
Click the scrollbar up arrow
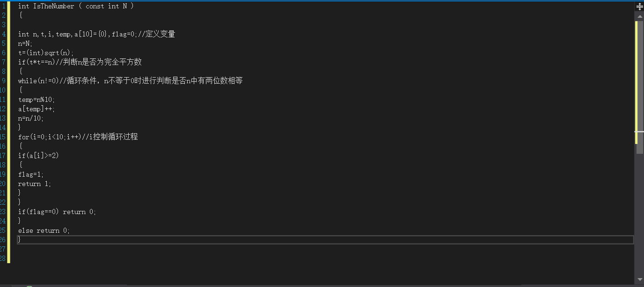click(640, 16)
